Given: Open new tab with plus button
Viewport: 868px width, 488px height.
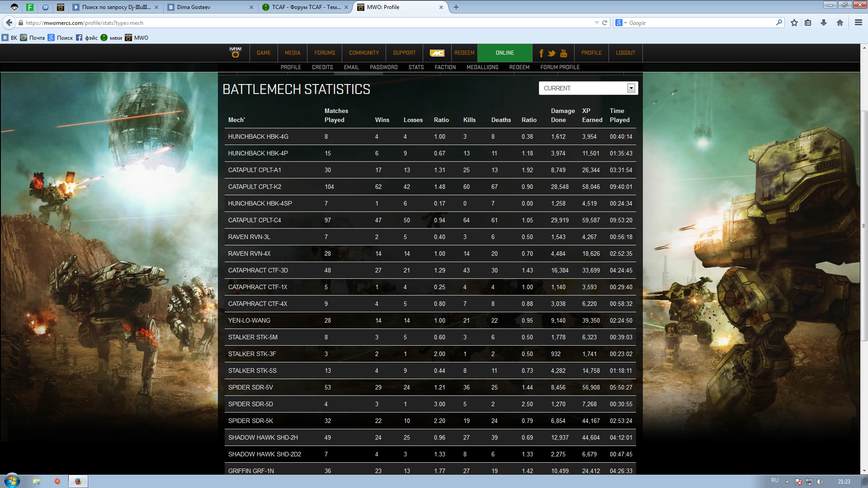Looking at the screenshot, I should click(x=456, y=7).
